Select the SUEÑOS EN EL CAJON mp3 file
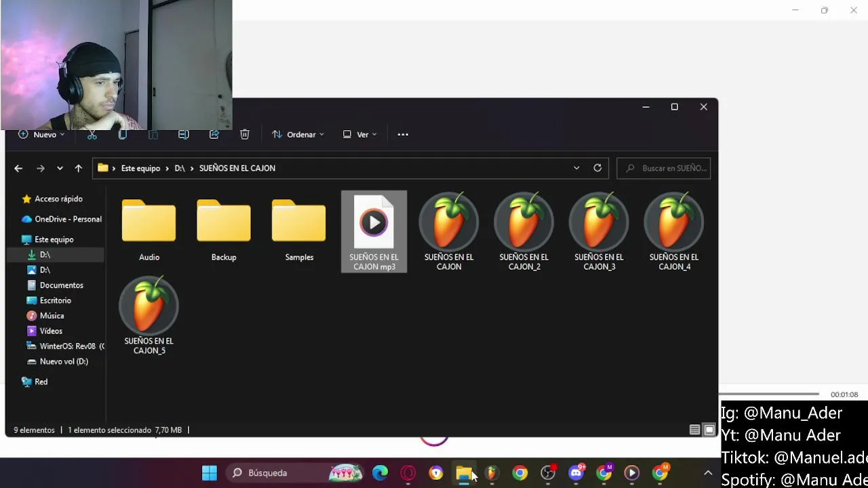Viewport: 868px width, 488px height. [x=374, y=232]
